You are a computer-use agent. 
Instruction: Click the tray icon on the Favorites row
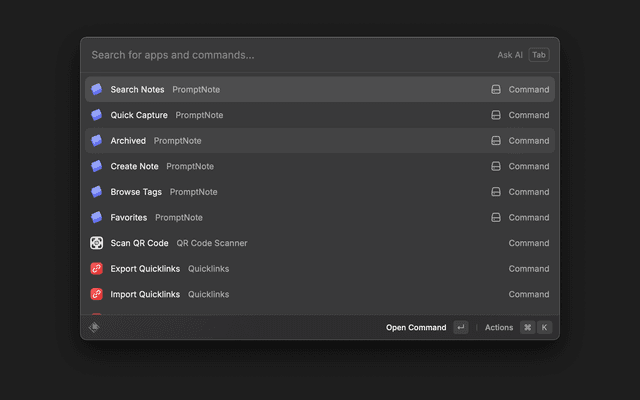[495, 217]
